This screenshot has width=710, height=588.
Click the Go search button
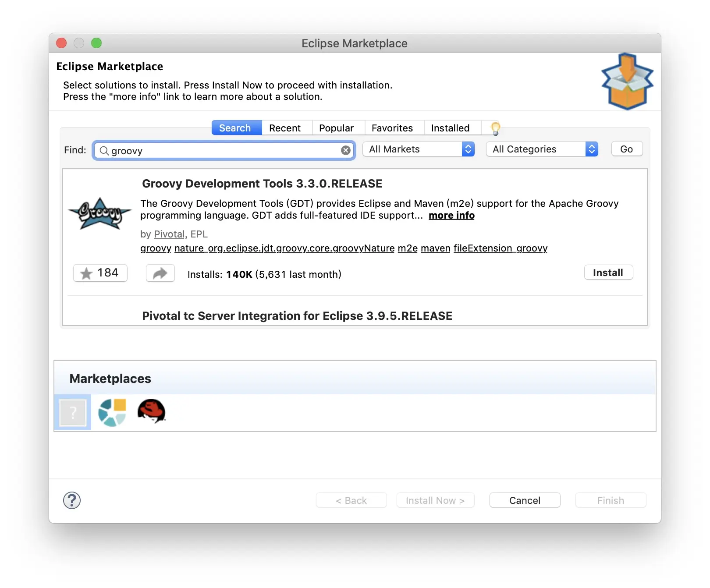tap(627, 149)
